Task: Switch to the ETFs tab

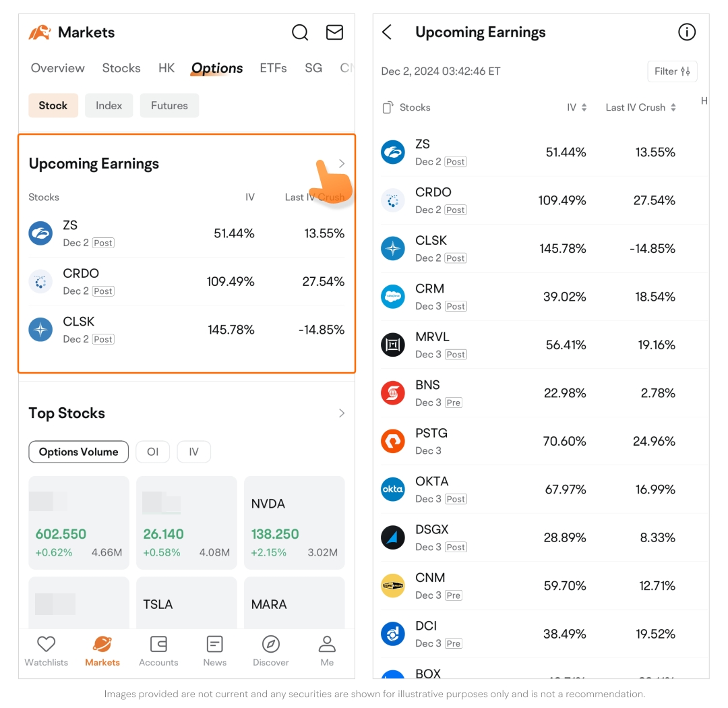Action: click(x=273, y=68)
